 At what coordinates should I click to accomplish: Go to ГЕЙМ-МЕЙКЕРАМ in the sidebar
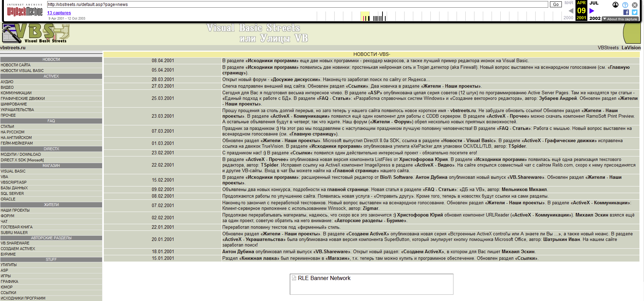pyautogui.click(x=17, y=143)
